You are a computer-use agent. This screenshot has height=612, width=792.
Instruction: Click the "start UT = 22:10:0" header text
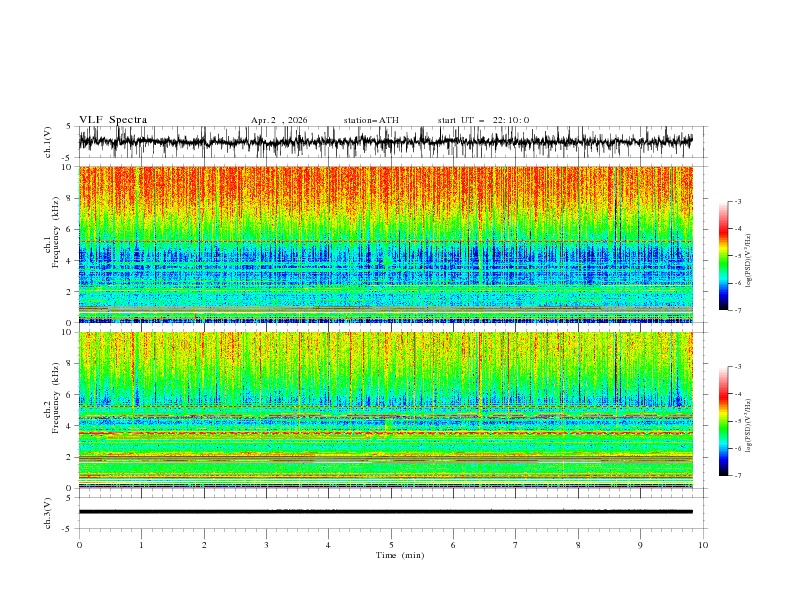click(483, 120)
